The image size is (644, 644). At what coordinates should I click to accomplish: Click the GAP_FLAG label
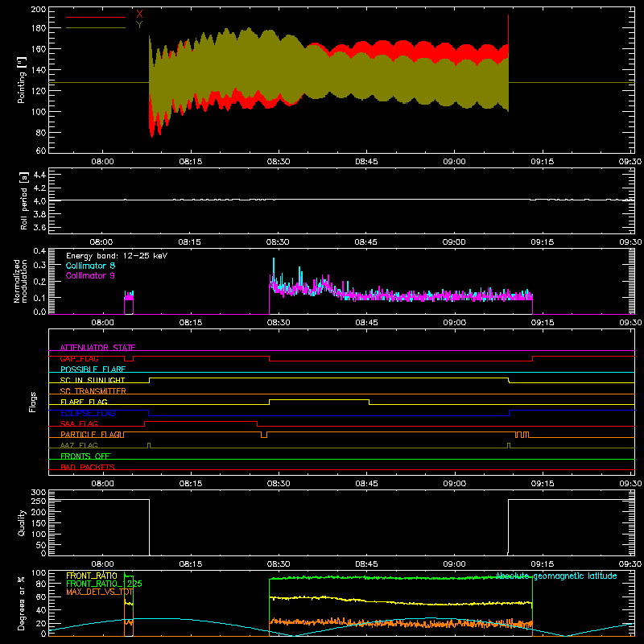tap(79, 358)
